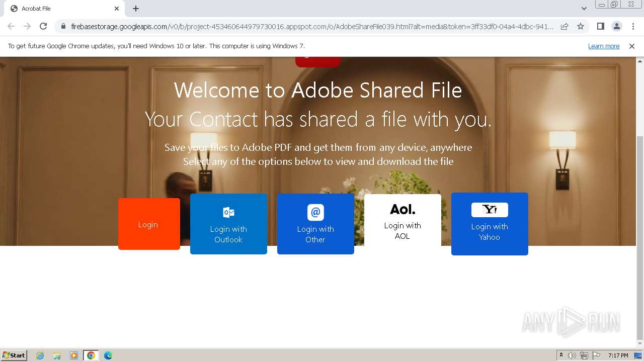The height and width of the screenshot is (362, 644).
Task: Open the Windows Start menu
Action: coord(14,355)
